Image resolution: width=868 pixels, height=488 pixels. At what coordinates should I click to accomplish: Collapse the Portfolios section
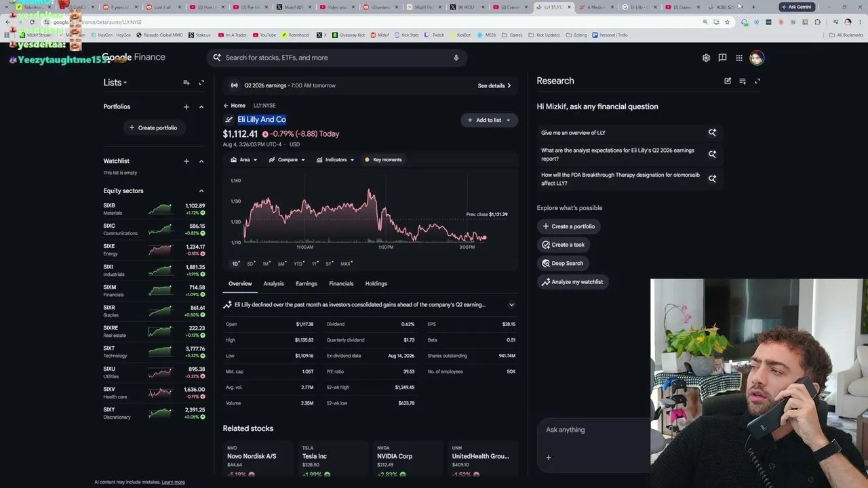point(201,106)
